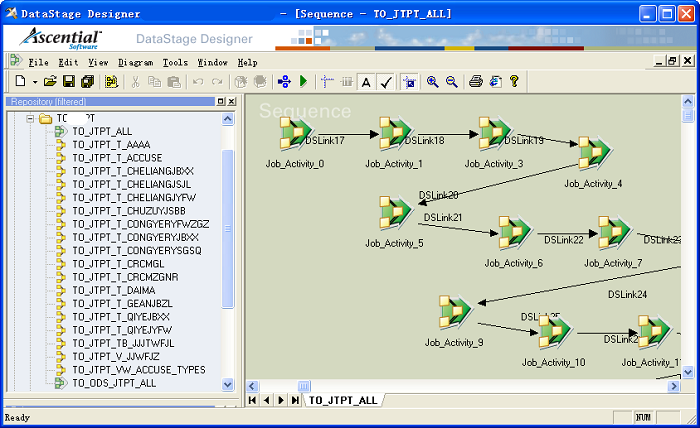Viewport: 700px width, 428px height.
Task: Toggle the Snap to grid icon
Action: coord(327,81)
